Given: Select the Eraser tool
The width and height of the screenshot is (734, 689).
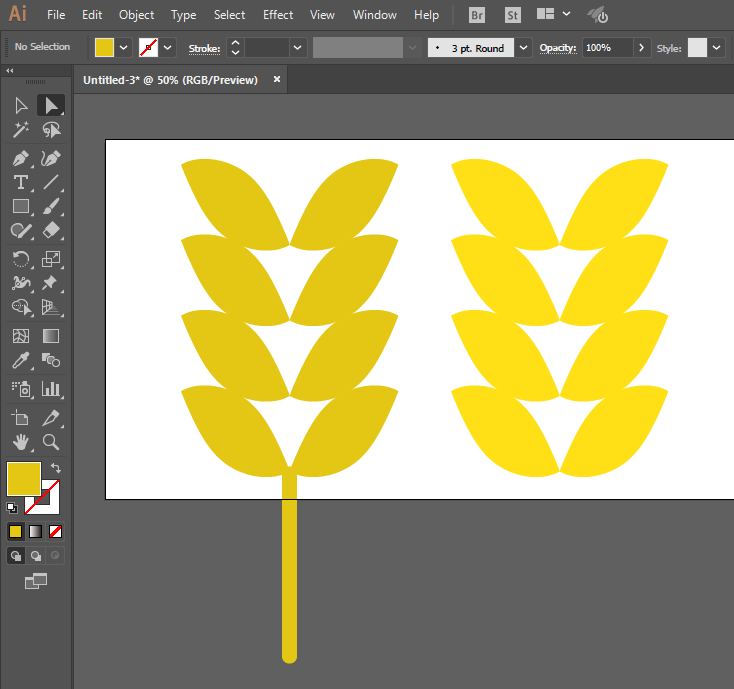Looking at the screenshot, I should [x=51, y=230].
